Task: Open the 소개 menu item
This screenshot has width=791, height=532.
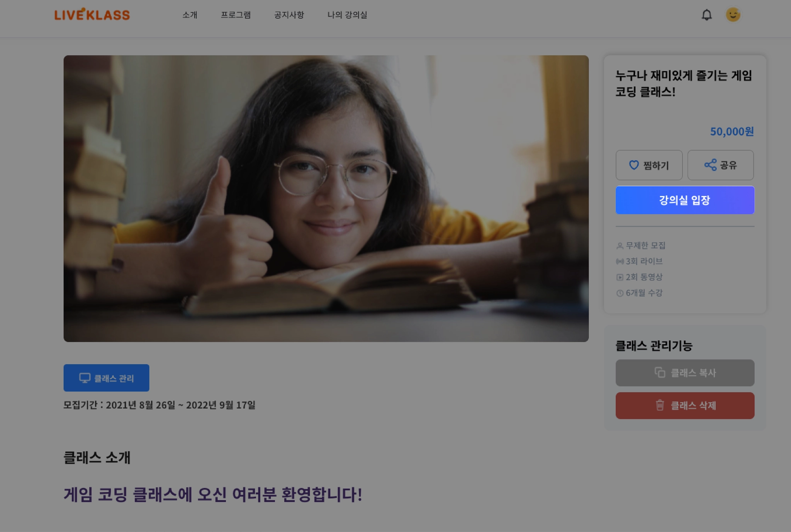Action: point(190,15)
